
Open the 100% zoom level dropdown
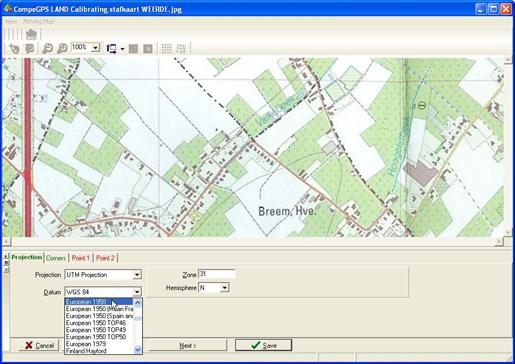[x=96, y=48]
